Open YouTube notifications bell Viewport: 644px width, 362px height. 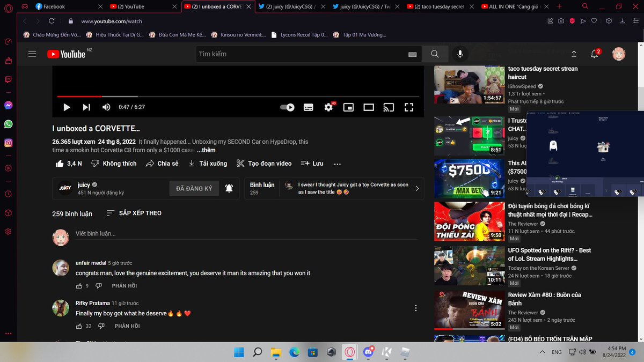click(x=595, y=54)
